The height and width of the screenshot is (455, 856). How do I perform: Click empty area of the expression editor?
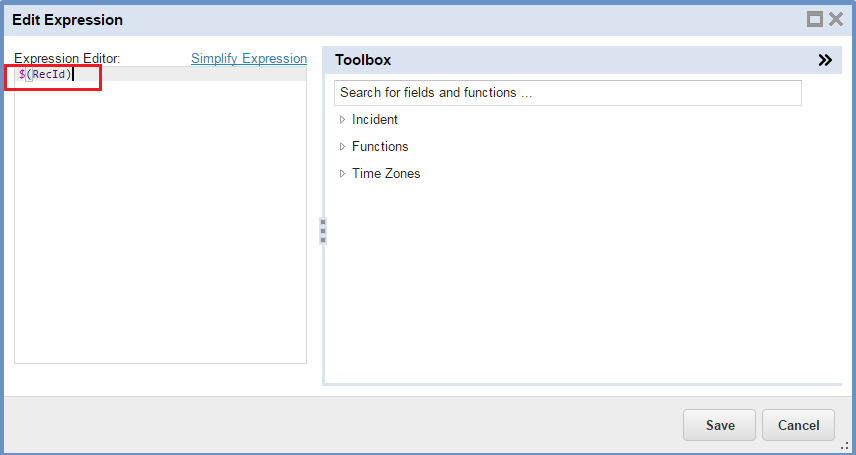[160, 220]
